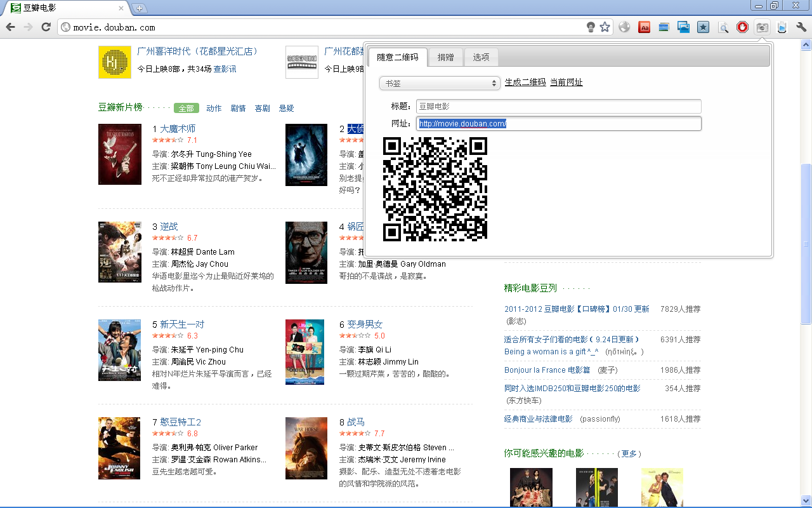This screenshot has height=508, width=812.
Task: Select the 全部 filter tab
Action: click(186, 108)
